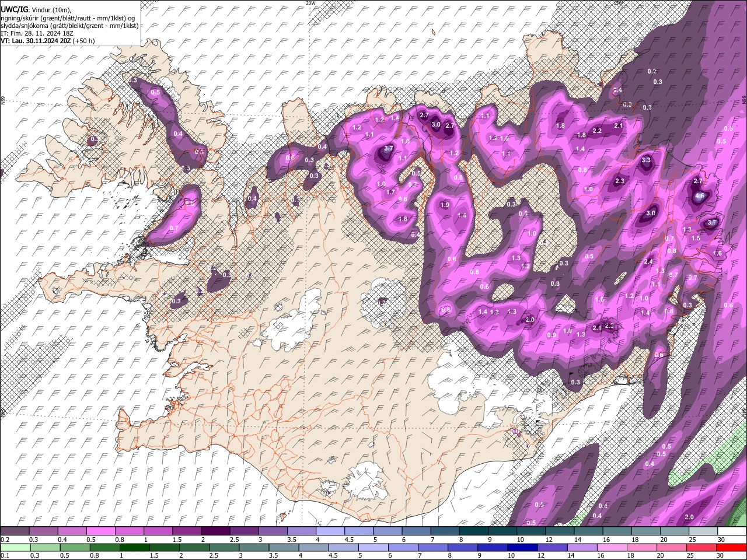Click the '2.4' snowfall value on the map
Image resolution: width=747 pixels, height=560 pixels.
[648, 261]
